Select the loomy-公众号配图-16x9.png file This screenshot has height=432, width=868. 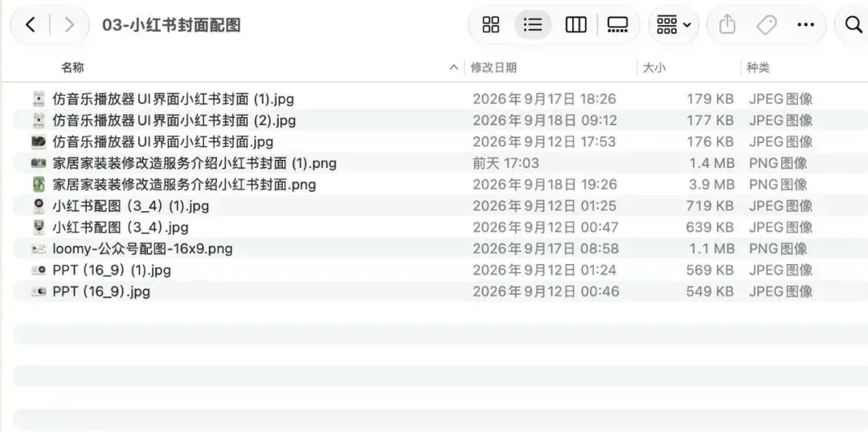point(440,249)
